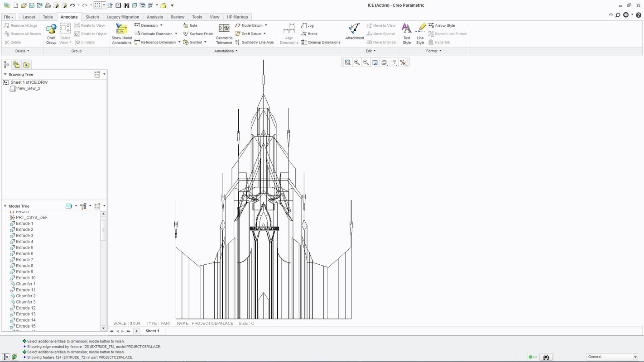Click the Refit zoom icon in graphics toolbar
This screenshot has height=362, width=644.
[x=348, y=62]
